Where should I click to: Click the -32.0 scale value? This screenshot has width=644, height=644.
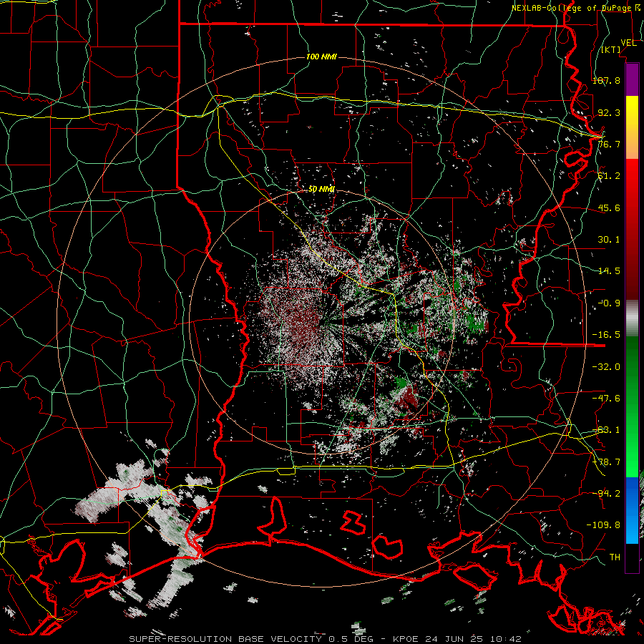coord(606,366)
